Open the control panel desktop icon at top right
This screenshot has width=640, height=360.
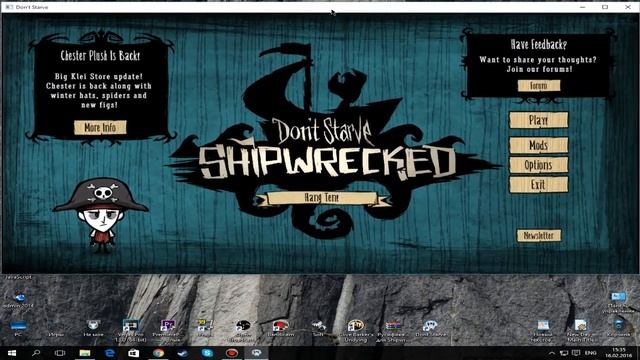pyautogui.click(x=618, y=302)
